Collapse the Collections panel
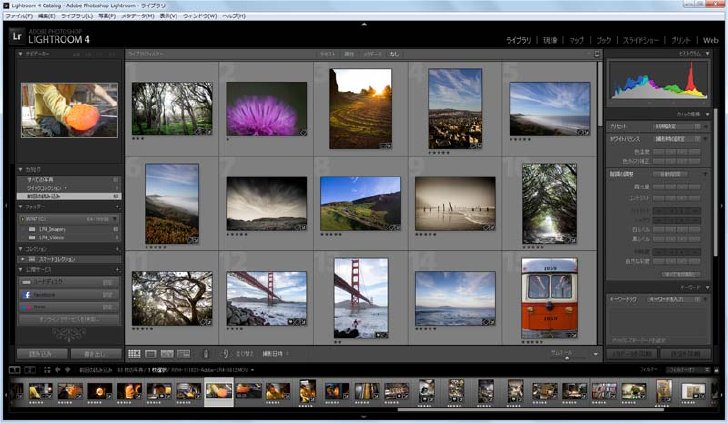 [20, 249]
